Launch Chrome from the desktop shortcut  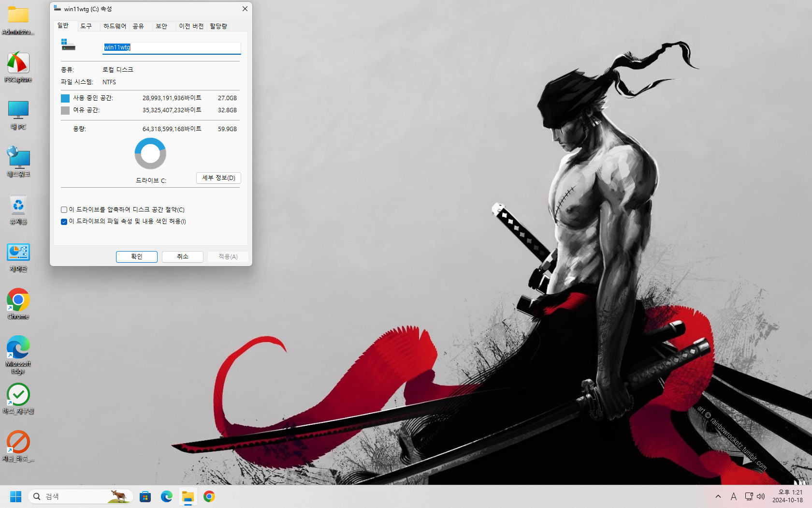click(x=18, y=304)
